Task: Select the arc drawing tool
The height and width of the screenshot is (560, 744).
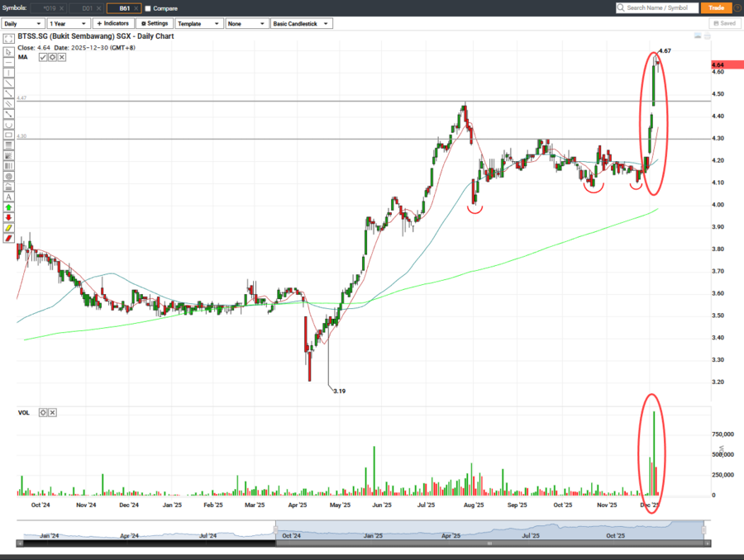Action: [x=8, y=125]
